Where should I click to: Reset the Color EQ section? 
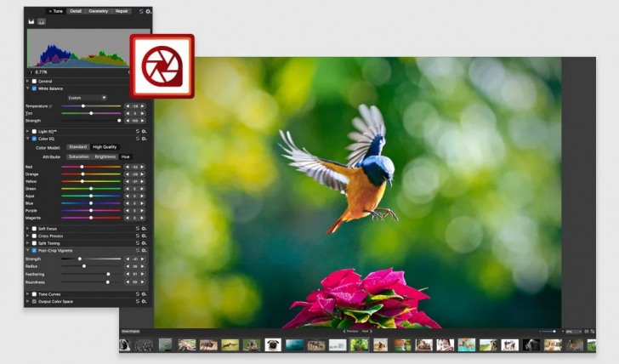point(138,139)
